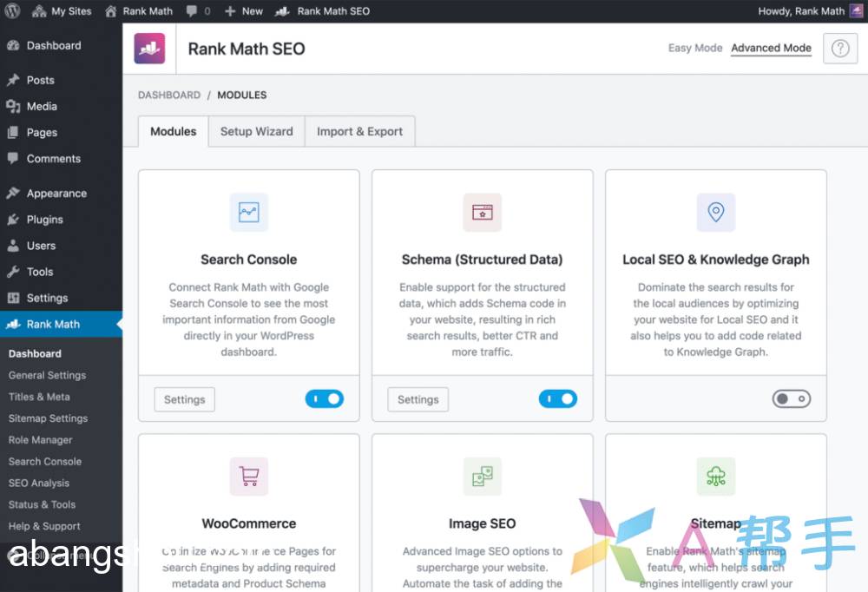Switch to the Setup Wizard tab
Viewport: 868px width, 592px height.
click(x=256, y=132)
